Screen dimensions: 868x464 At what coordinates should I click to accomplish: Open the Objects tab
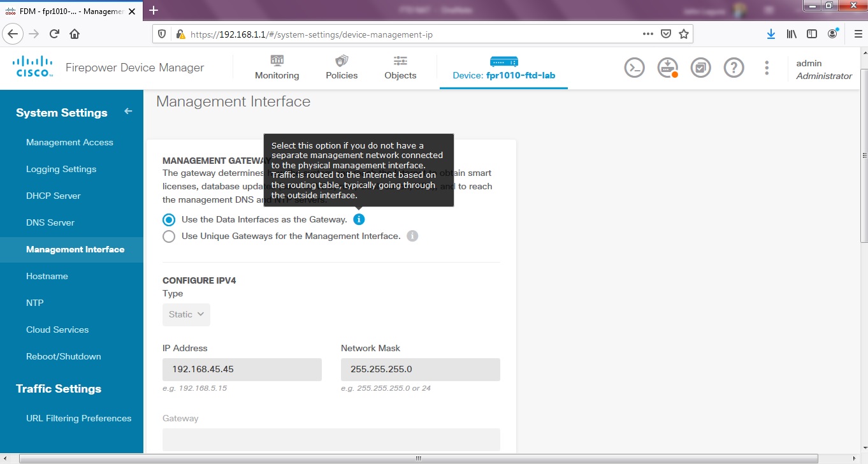[x=400, y=68]
